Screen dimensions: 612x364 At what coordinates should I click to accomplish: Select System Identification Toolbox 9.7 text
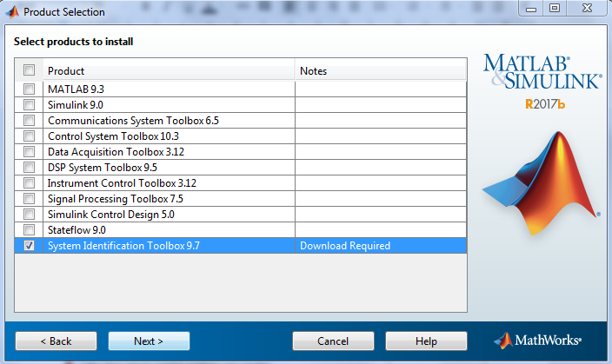coord(123,246)
